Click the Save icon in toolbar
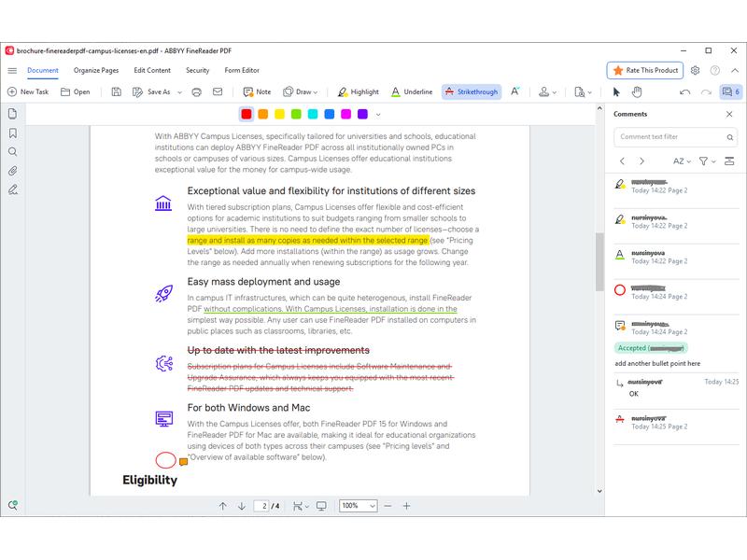747x560 pixels. [x=116, y=91]
